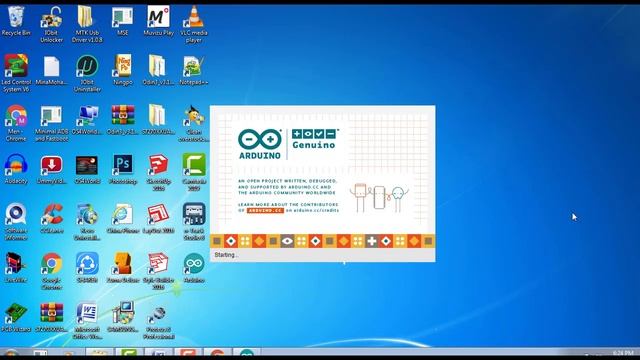
Task: Open IObit Uninstaller shortcut
Action: click(x=87, y=73)
